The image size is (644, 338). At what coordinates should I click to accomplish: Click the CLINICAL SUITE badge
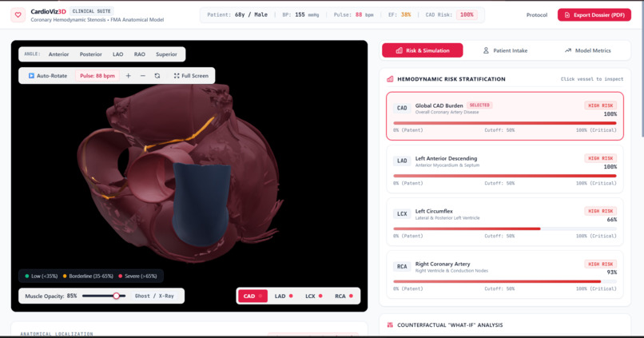click(x=91, y=11)
